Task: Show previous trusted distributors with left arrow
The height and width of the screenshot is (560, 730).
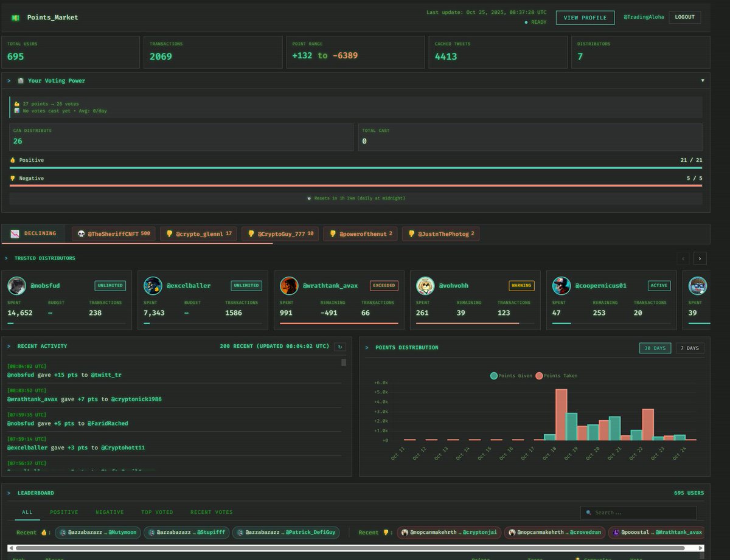Action: click(x=683, y=258)
